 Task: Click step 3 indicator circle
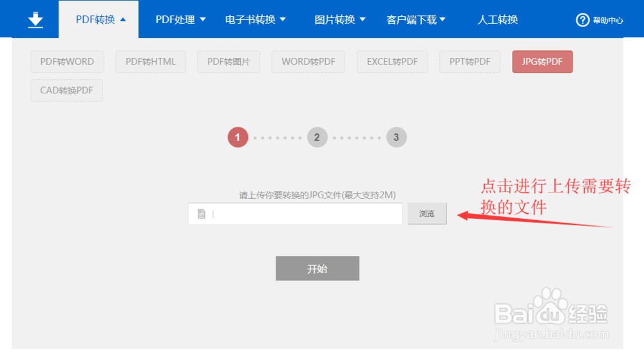pyautogui.click(x=396, y=137)
